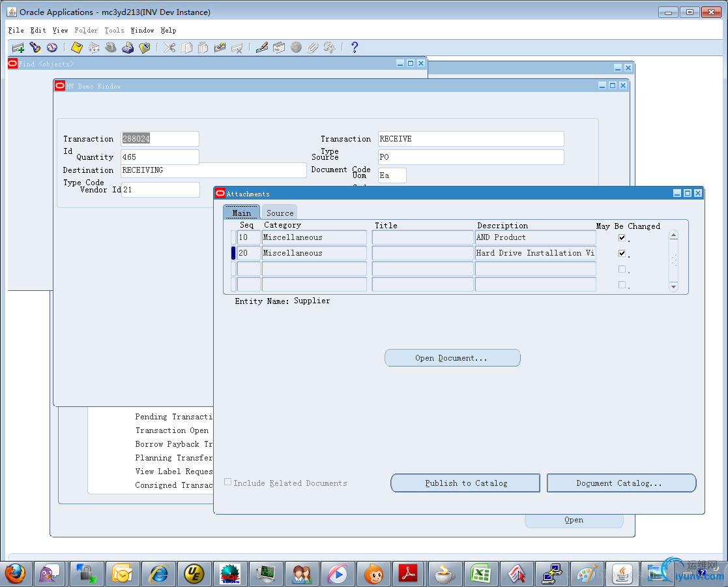
Task: Print using the printer toolbar icon
Action: (x=128, y=48)
